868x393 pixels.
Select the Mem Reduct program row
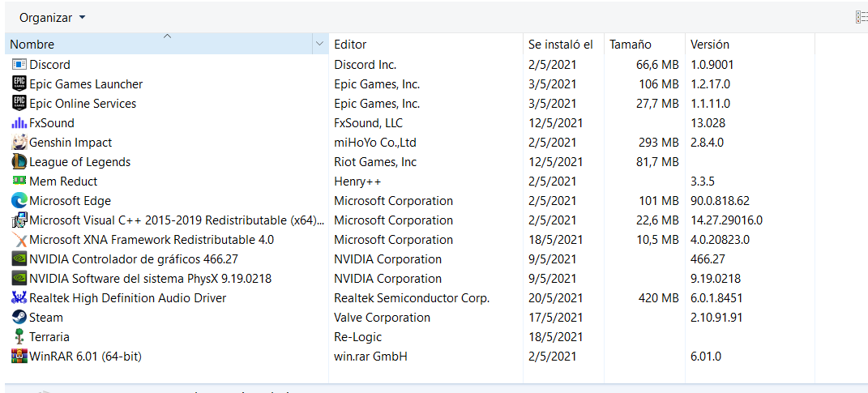[63, 182]
